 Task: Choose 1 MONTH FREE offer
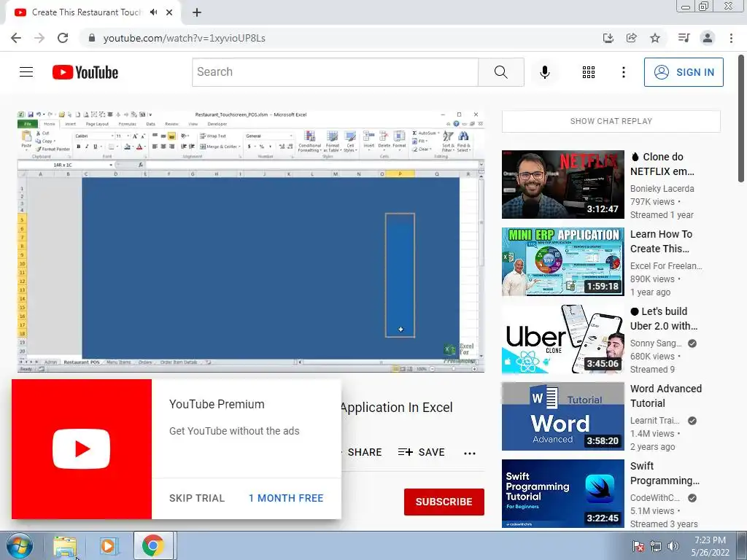[x=286, y=498]
